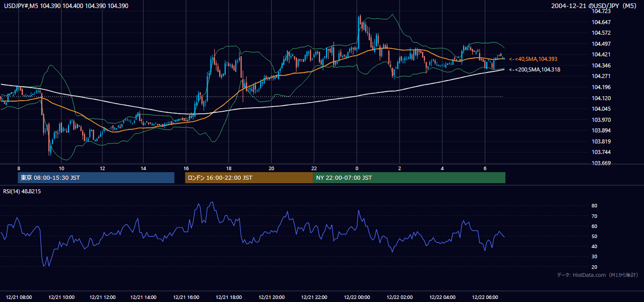Click the RSI(14) 48.8215 indicator label

22,191
